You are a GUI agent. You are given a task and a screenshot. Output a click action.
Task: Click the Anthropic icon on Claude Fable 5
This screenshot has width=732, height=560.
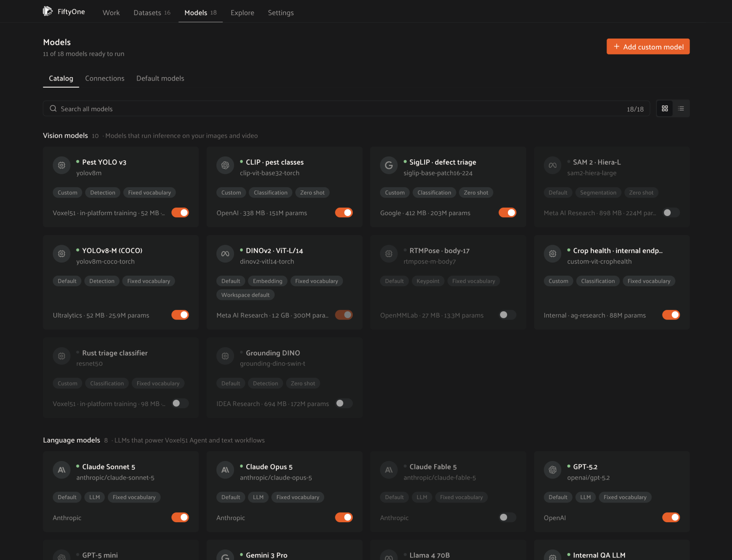(x=389, y=470)
